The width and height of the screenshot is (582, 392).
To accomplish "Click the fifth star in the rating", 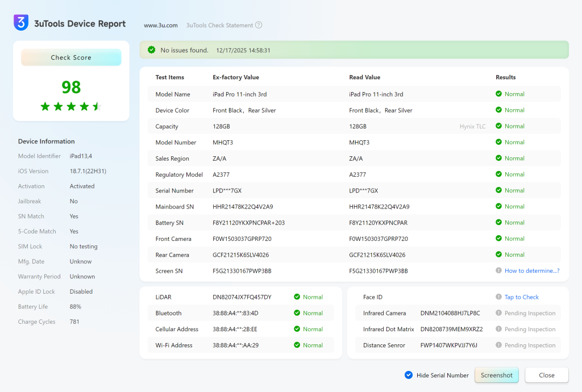I will point(97,106).
